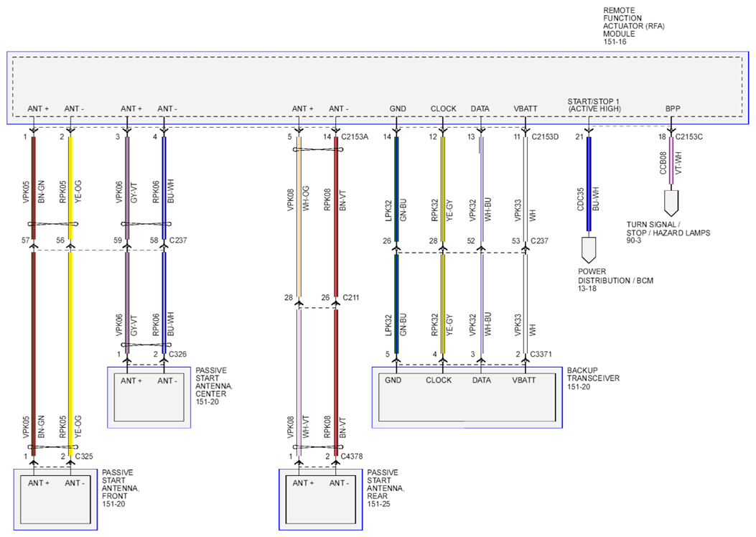Click pin number 18 at connector C2153C

click(x=663, y=137)
